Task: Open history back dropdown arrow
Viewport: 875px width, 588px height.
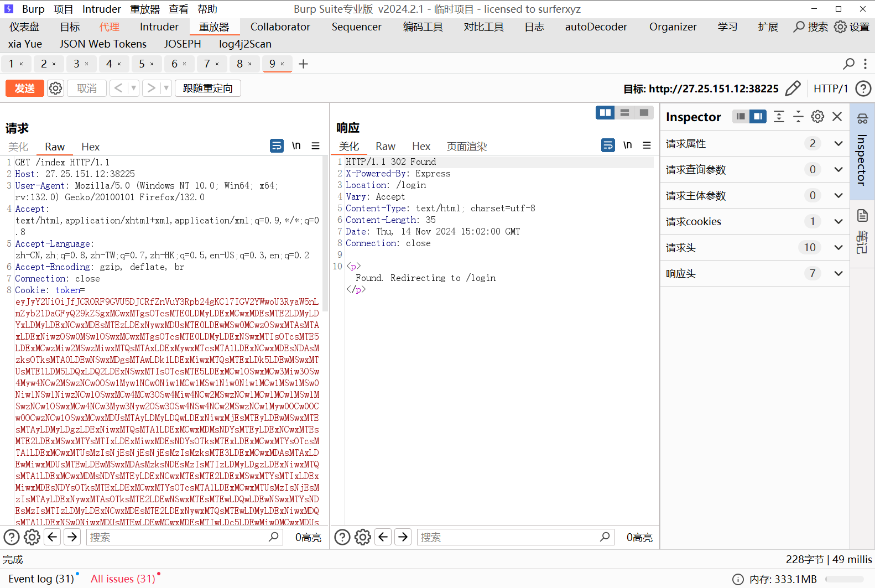Action: (x=133, y=89)
